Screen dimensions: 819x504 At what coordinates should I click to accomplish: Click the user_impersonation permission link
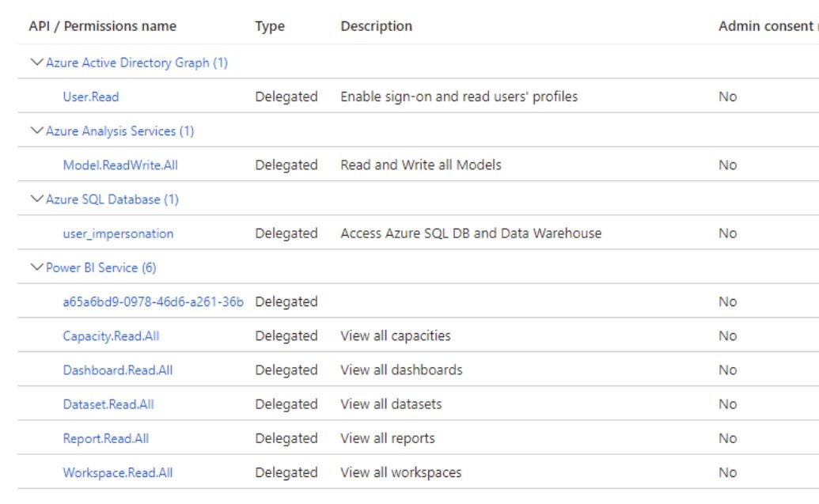tap(118, 233)
